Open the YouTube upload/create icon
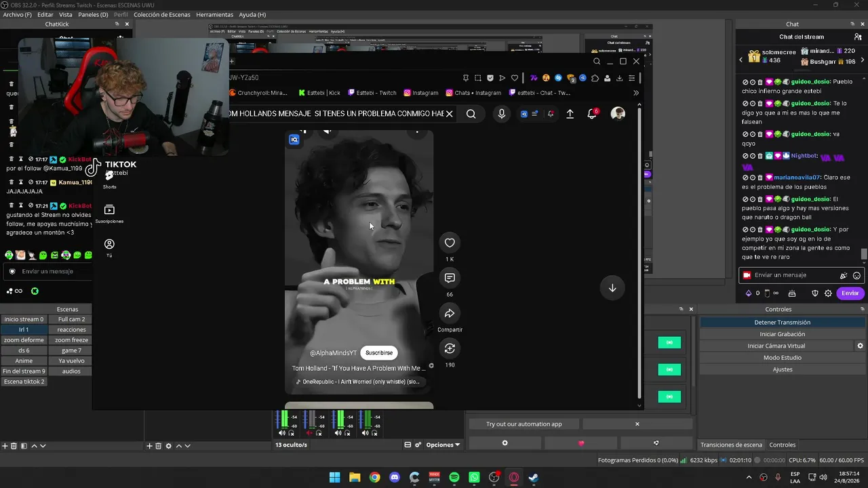The width and height of the screenshot is (868, 488). 570,114
